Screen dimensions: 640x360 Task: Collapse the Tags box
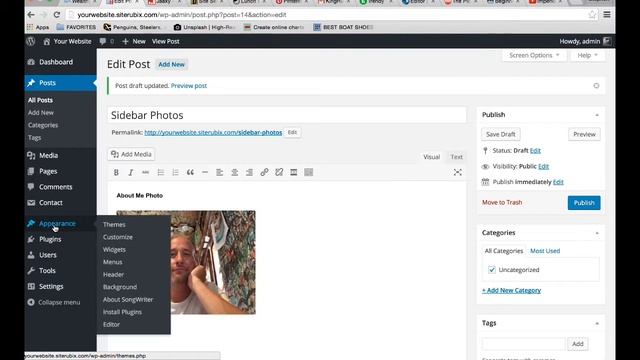point(597,323)
